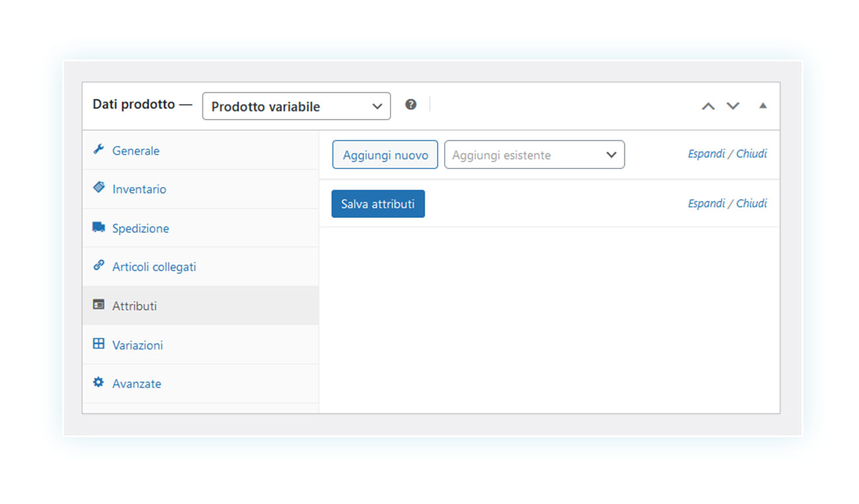Click the gear icon beside Avanzate
This screenshot has height=504, width=859.
tap(98, 382)
